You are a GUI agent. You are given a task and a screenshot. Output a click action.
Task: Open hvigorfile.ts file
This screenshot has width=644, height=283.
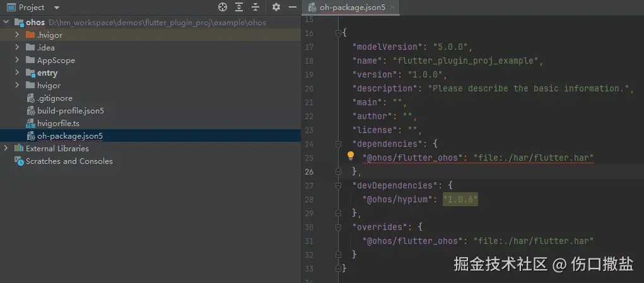tap(58, 124)
